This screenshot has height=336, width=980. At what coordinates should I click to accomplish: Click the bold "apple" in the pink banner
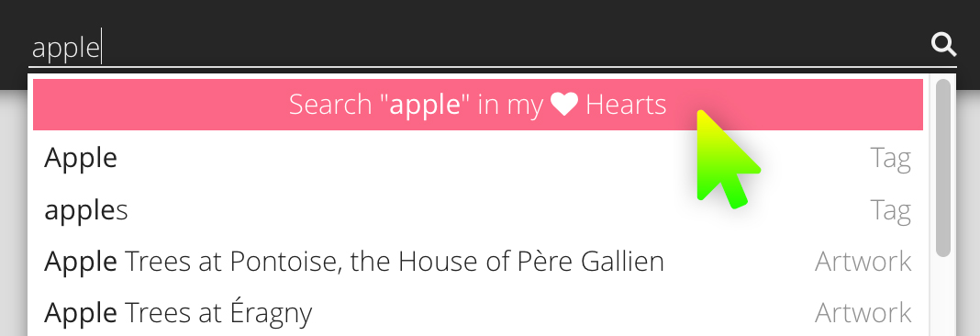coord(425,106)
